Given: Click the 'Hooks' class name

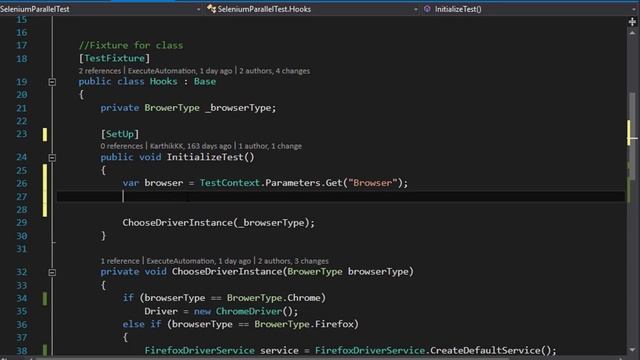Looking at the screenshot, I should point(163,81).
